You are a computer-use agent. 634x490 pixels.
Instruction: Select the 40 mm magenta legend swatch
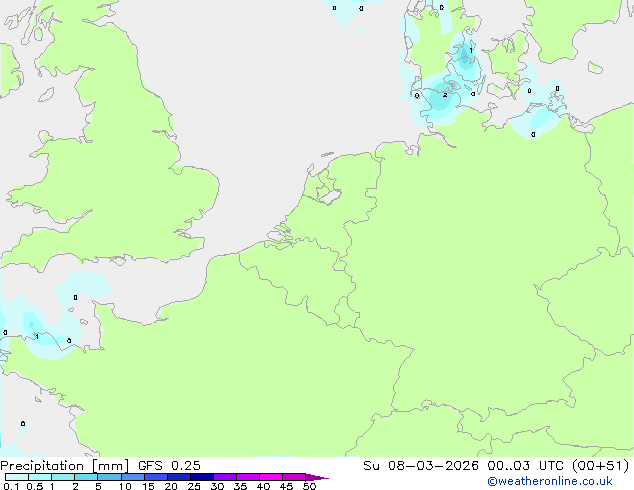pos(271,477)
